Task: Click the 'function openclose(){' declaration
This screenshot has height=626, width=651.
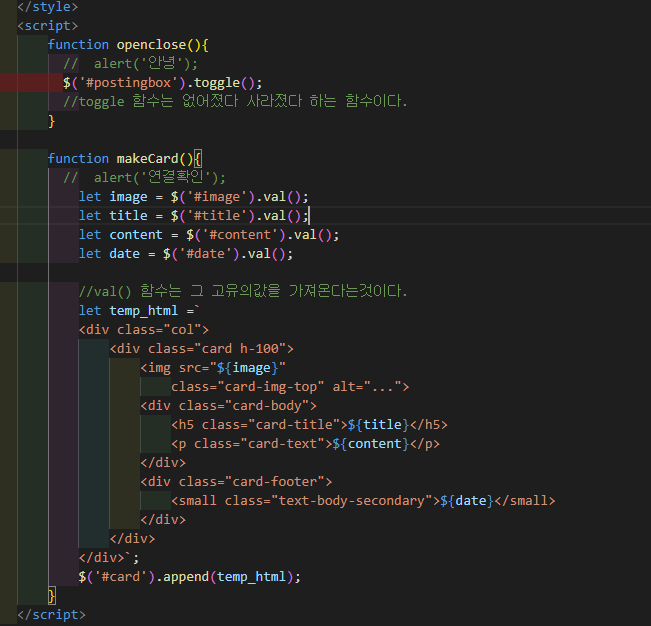Action: [x=128, y=45]
